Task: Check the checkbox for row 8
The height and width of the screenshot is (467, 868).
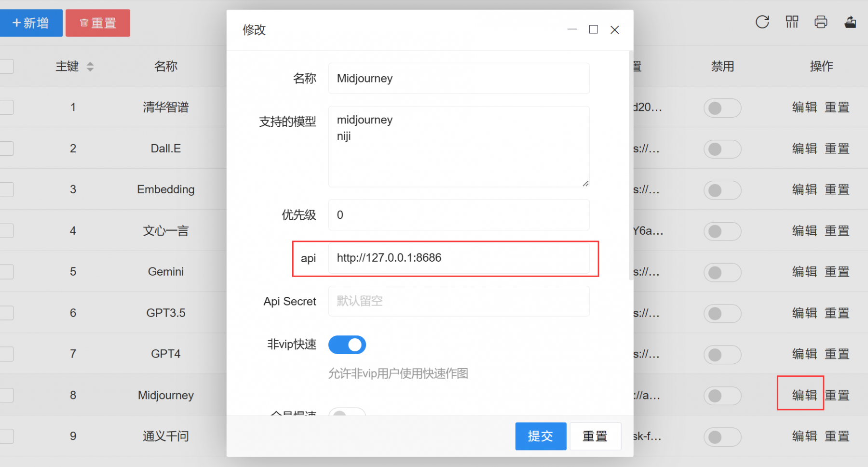Action: pyautogui.click(x=6, y=395)
